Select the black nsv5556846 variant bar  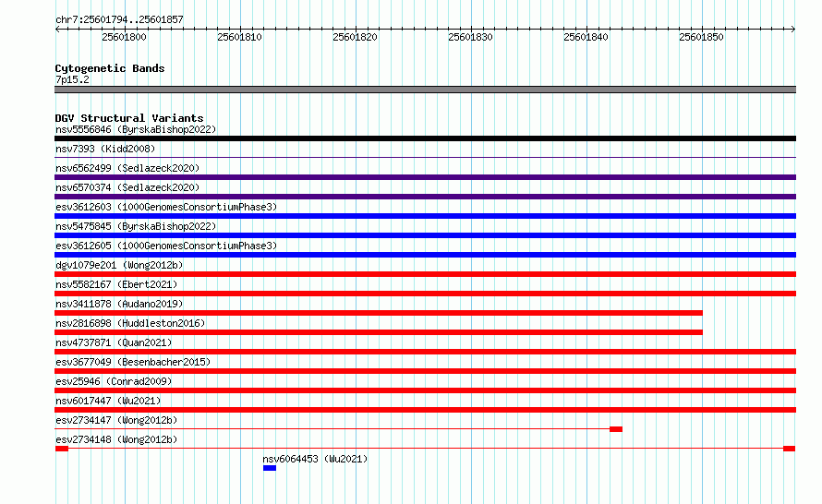pos(425,138)
